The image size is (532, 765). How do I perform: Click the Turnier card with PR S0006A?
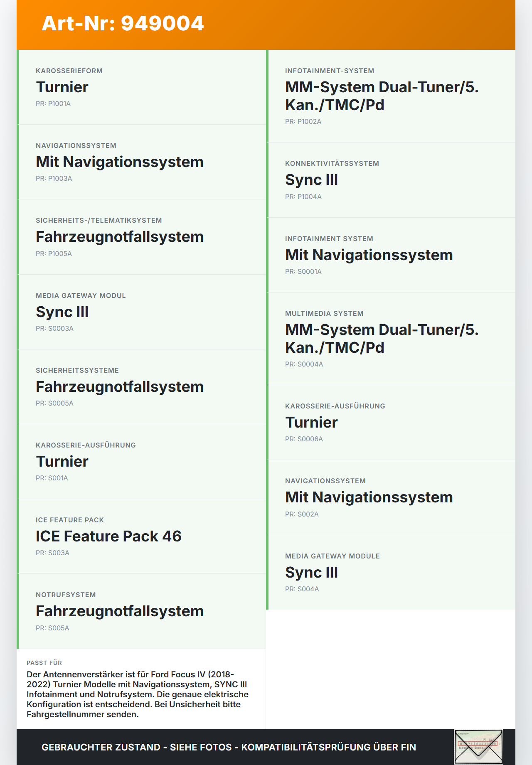(x=391, y=422)
